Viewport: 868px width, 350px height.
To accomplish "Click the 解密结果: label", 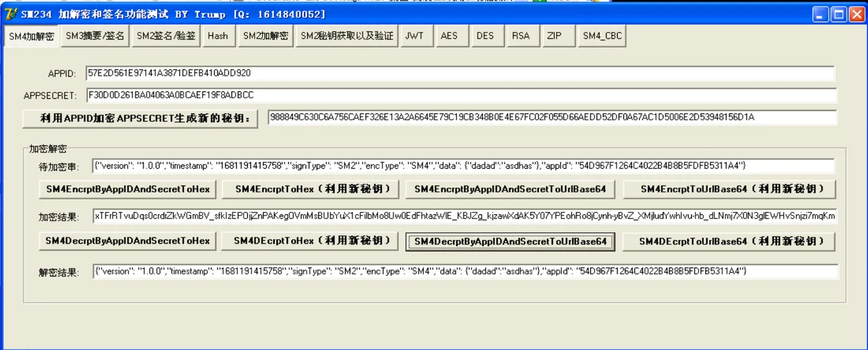I will (59, 272).
